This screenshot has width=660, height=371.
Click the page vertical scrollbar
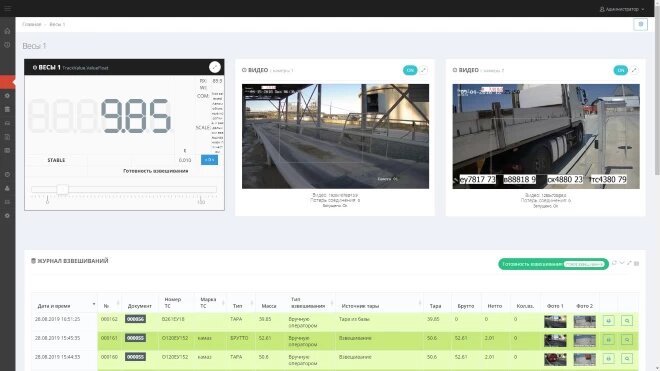pos(657,91)
